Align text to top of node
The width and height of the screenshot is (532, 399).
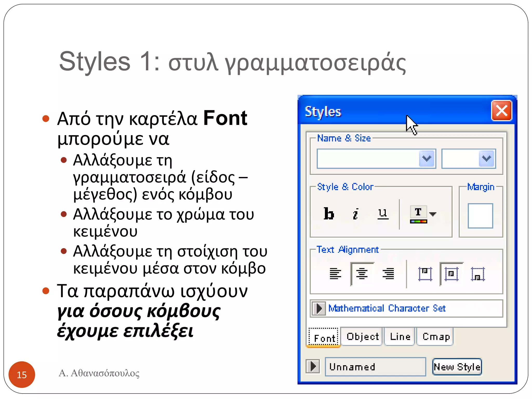click(x=425, y=274)
